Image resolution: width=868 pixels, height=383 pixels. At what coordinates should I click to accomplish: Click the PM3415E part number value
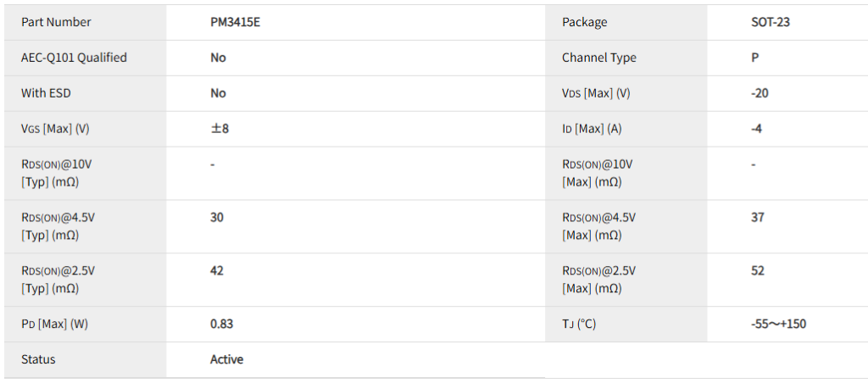[235, 22]
